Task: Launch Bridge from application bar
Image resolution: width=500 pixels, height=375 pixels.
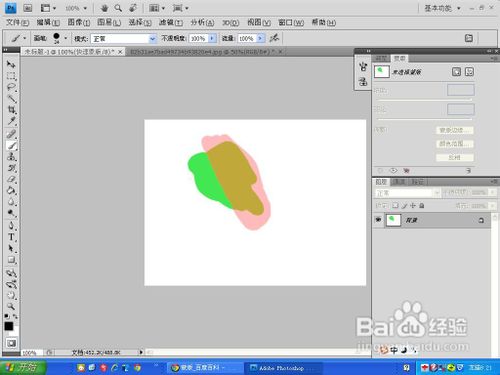Action: pos(27,8)
